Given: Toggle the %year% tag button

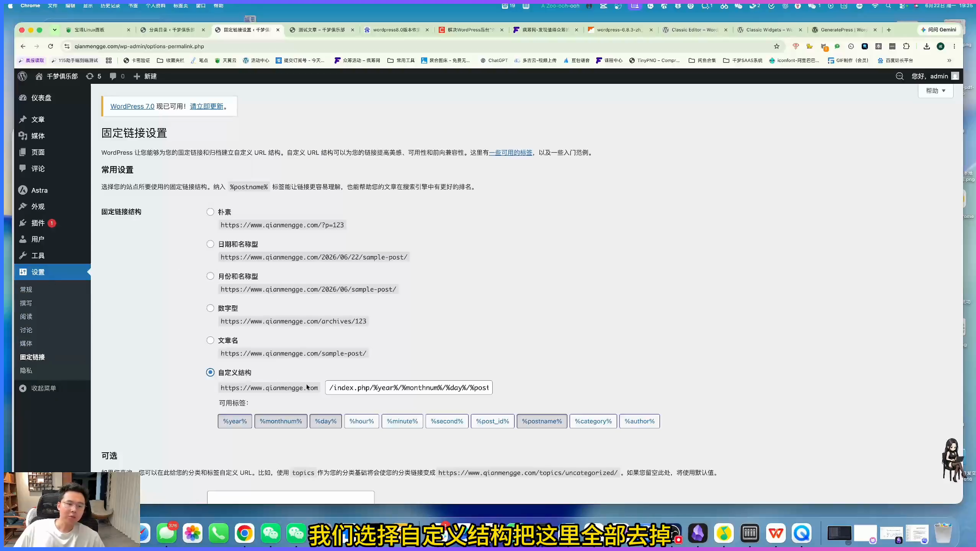Looking at the screenshot, I should 235,421.
